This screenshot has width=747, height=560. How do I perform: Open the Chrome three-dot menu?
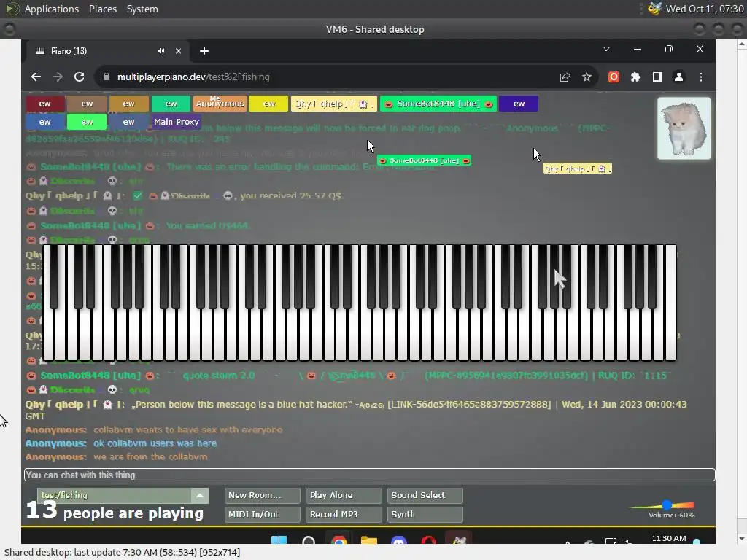[x=701, y=77]
